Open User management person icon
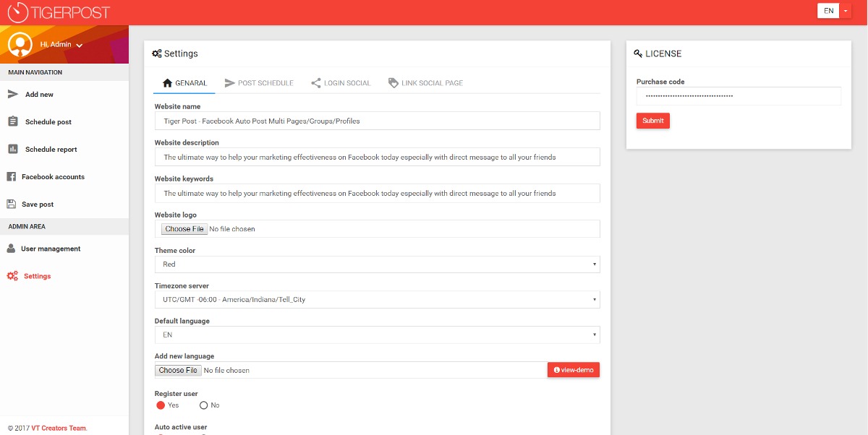Image resolution: width=868 pixels, height=435 pixels. (x=12, y=249)
